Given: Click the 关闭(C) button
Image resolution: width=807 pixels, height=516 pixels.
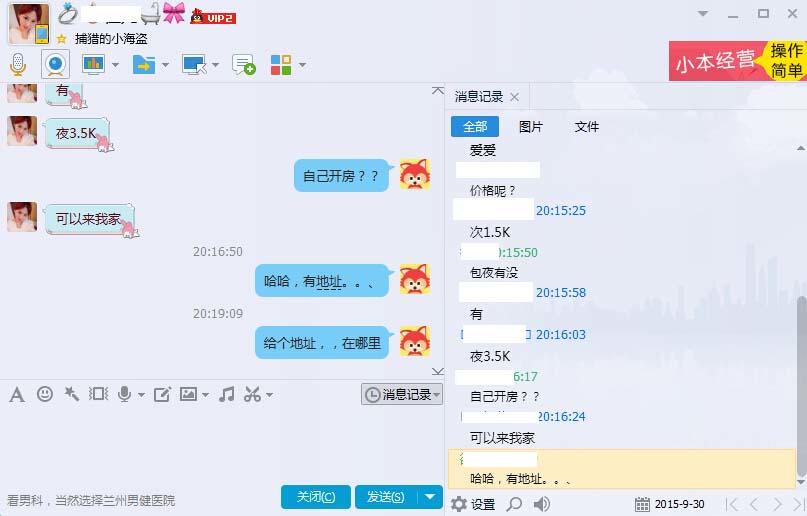Looking at the screenshot, I should point(315,497).
